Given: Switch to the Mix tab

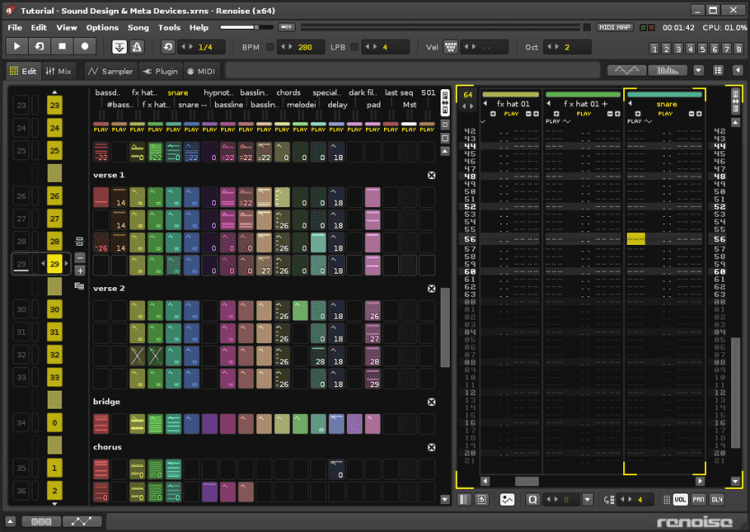Looking at the screenshot, I should [58, 71].
